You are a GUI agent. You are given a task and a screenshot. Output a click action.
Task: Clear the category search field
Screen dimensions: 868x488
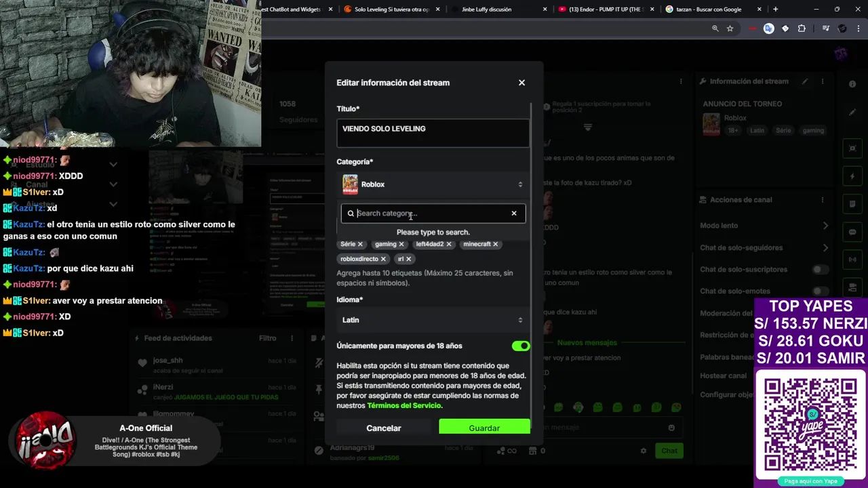514,213
